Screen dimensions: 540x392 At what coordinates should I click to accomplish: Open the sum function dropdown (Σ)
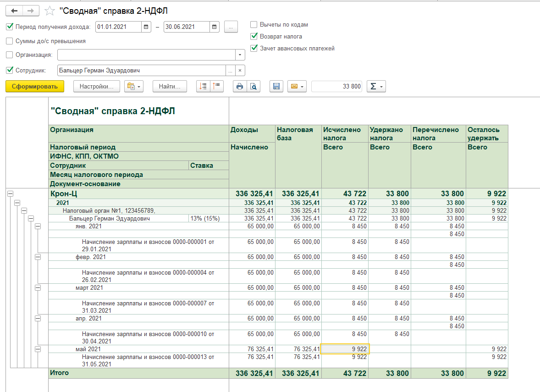pos(376,86)
